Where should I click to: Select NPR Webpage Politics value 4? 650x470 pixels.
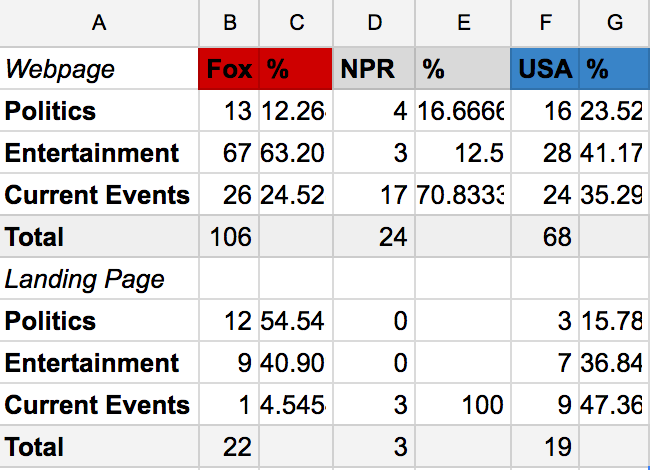click(374, 111)
